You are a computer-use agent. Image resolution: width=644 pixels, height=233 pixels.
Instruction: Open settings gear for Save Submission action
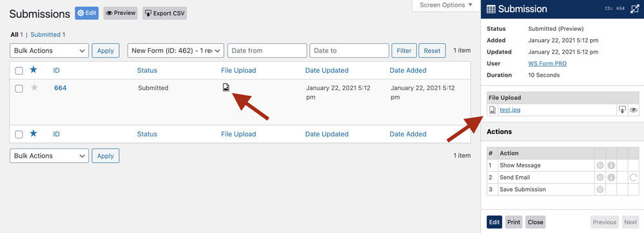(x=600, y=189)
